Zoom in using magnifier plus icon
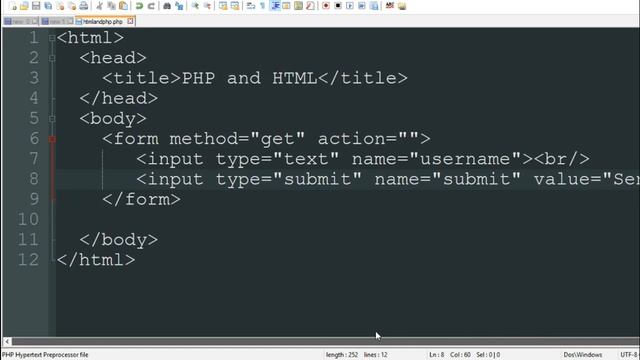 [x=195, y=6]
